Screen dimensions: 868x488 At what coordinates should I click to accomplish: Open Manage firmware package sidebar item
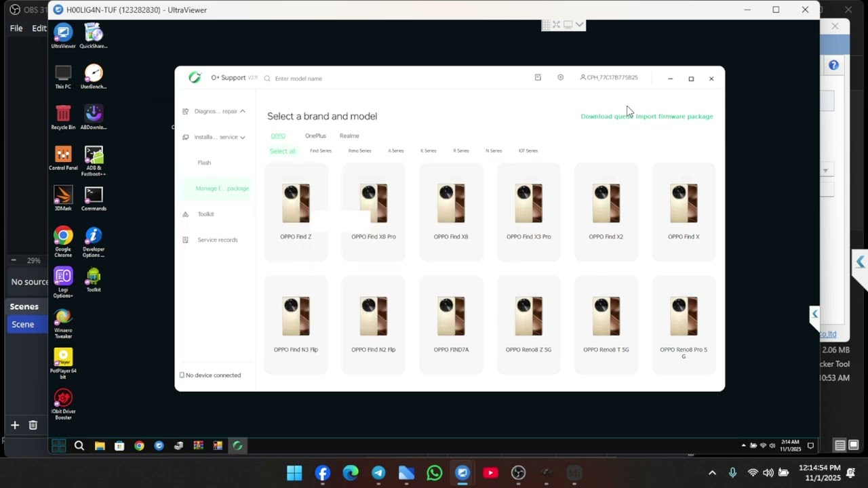(x=216, y=188)
